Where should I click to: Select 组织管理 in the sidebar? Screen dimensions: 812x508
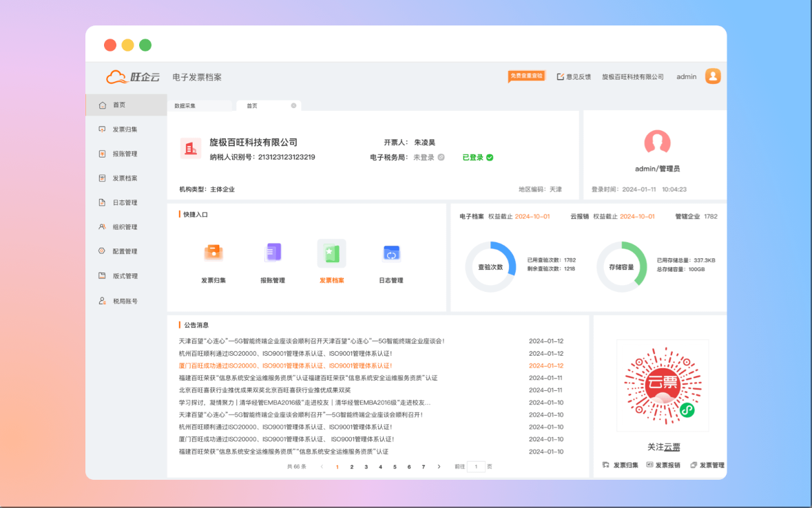coord(125,227)
